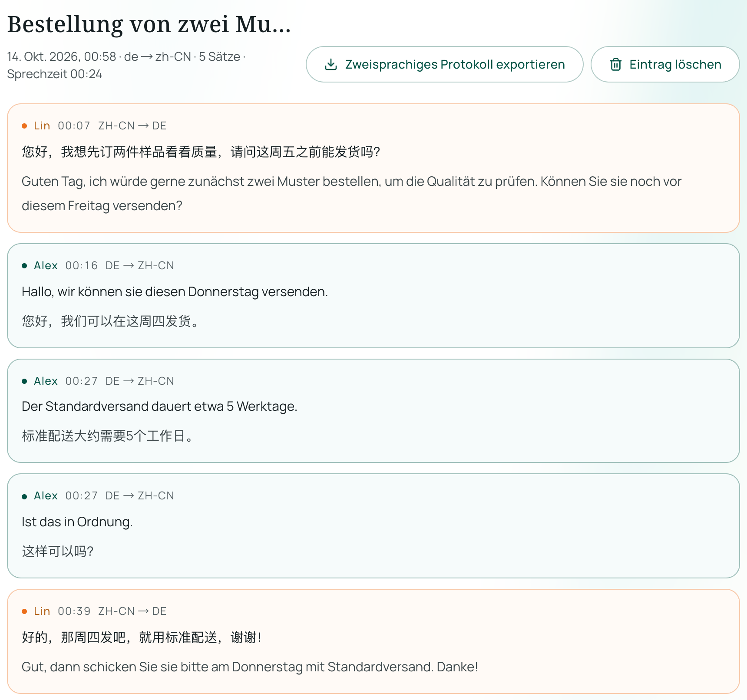Click the date text 14. Okt. 2026, 00:58
Image resolution: width=747 pixels, height=700 pixels.
pos(62,57)
